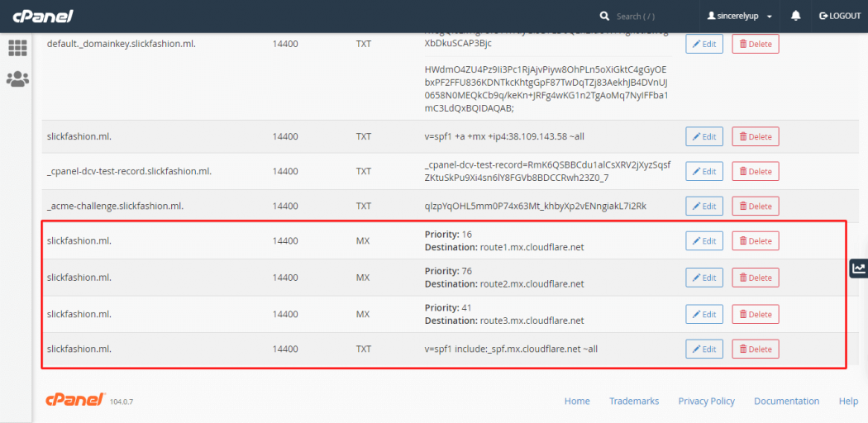Edit the MX record for route3.mx.cloudflare.net
The height and width of the screenshot is (423, 868).
(x=704, y=314)
